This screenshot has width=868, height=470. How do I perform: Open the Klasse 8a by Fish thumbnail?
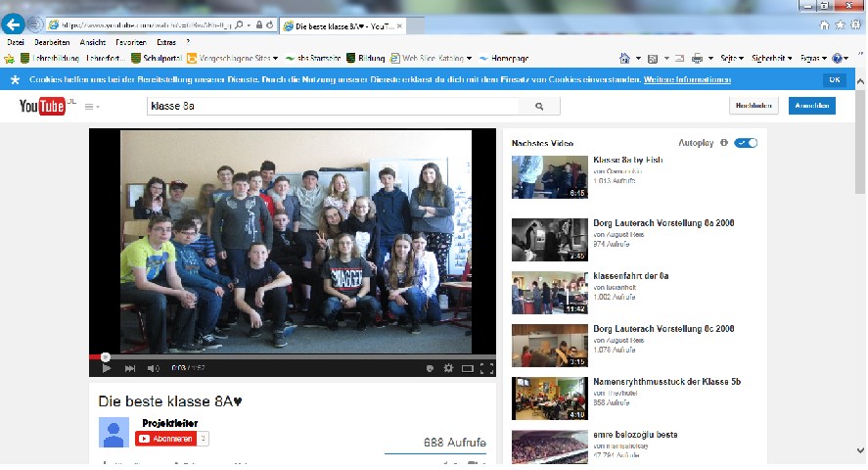coord(550,177)
